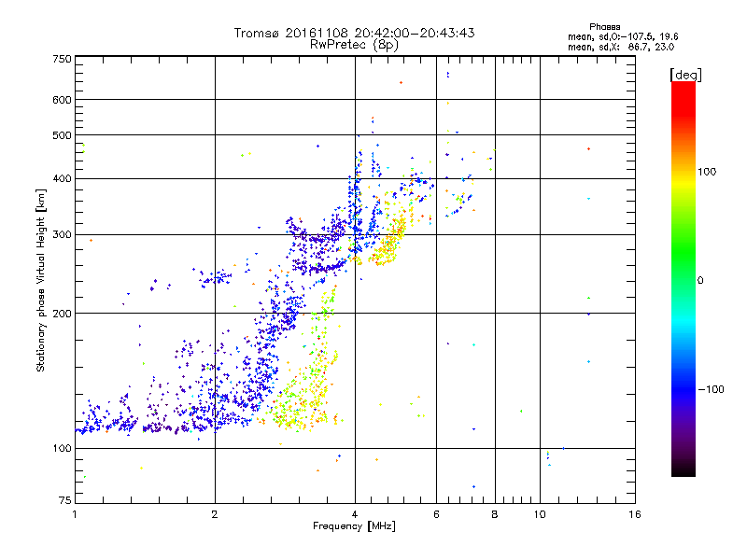The height and width of the screenshot is (560, 747).
Task: Click the colorbar label '-100'
Action: [712, 389]
